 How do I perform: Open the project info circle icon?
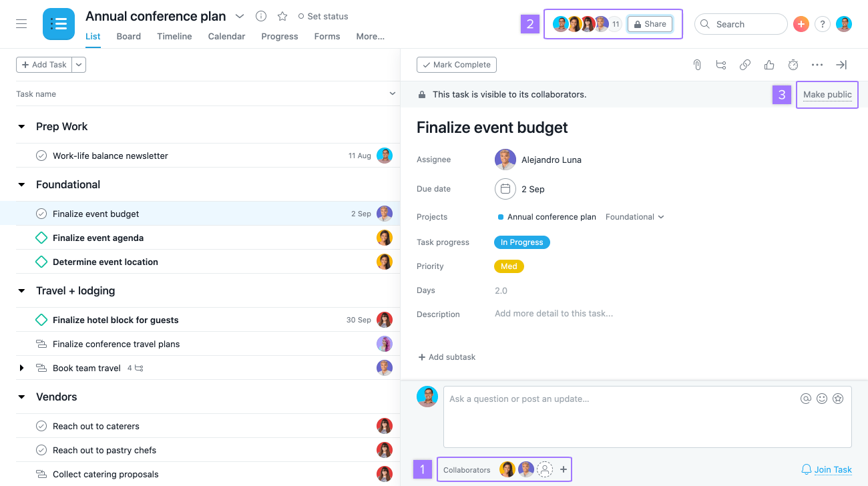261,16
